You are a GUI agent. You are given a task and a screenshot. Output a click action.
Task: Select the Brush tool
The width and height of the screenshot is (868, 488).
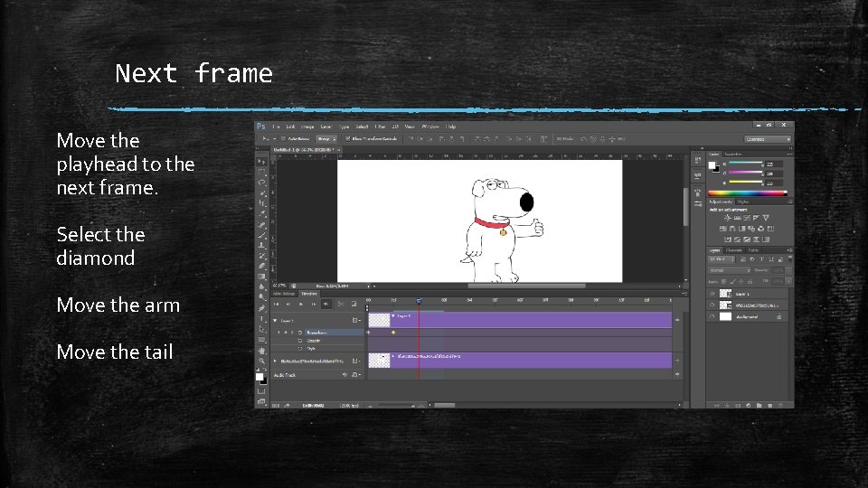click(262, 235)
